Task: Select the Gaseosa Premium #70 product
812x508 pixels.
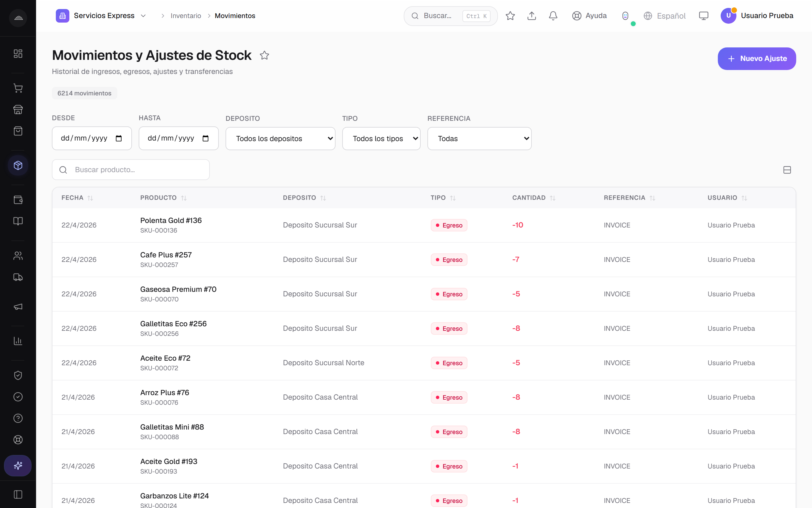Action: [178, 289]
